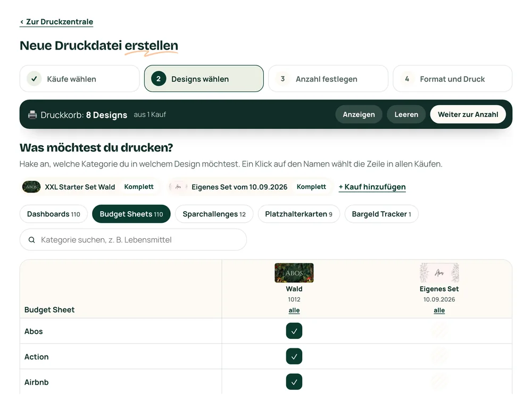This screenshot has height=409, width=532.
Task: Go back via Zur Druckzentrale link
Action: [56, 22]
